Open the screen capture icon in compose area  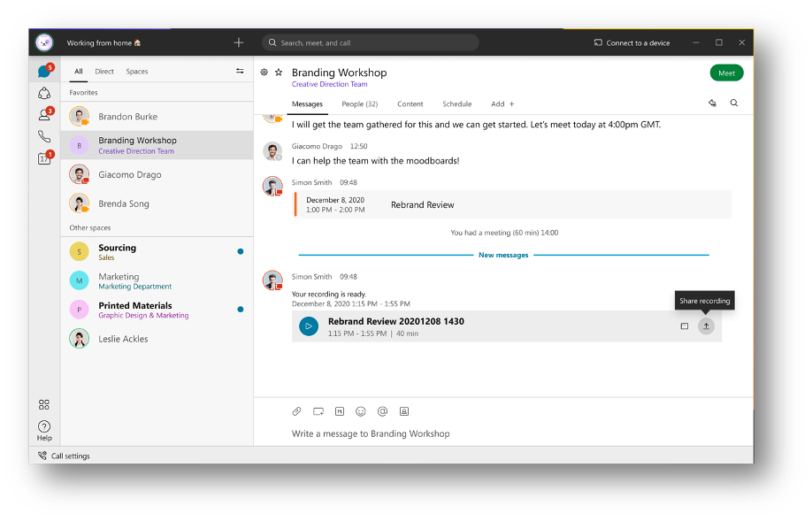(318, 411)
